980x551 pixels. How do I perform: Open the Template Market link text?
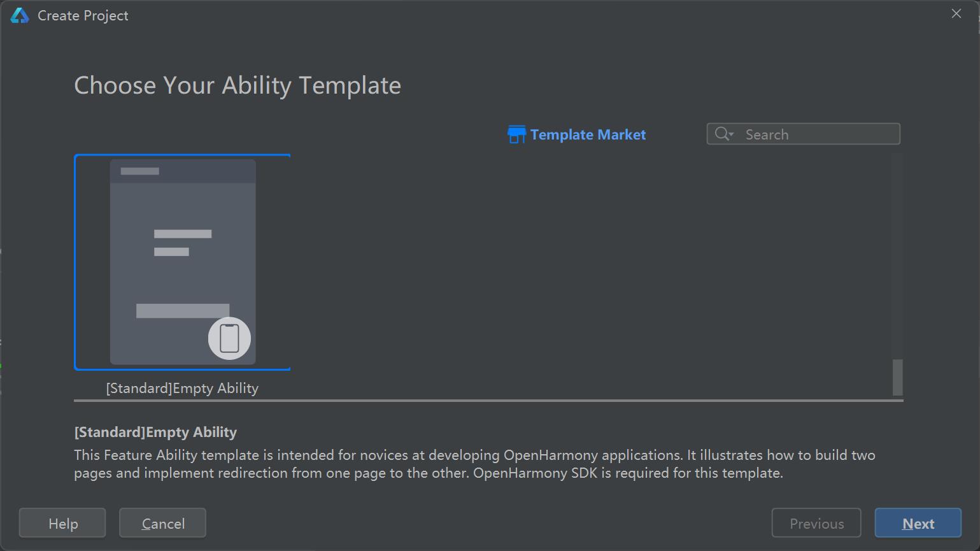[x=588, y=134]
